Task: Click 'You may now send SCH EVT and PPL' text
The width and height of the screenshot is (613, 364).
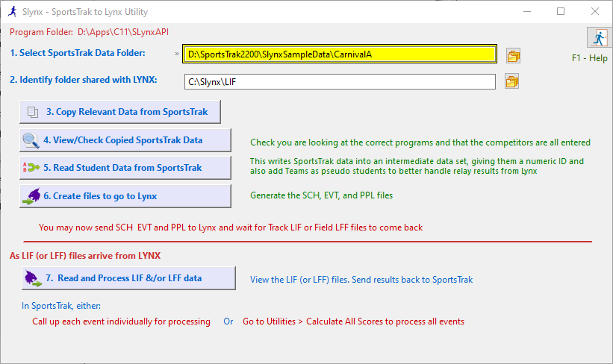Action: (x=231, y=228)
